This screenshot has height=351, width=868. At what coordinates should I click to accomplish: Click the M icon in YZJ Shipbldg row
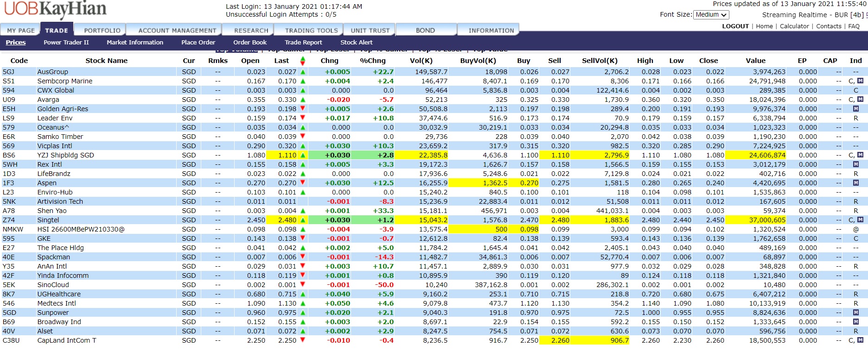pos(860,155)
